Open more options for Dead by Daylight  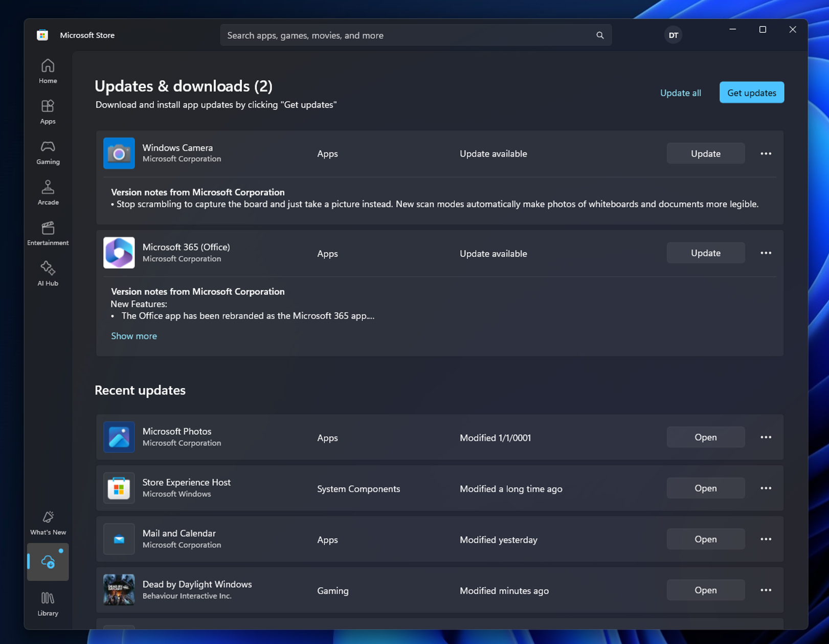click(x=766, y=590)
